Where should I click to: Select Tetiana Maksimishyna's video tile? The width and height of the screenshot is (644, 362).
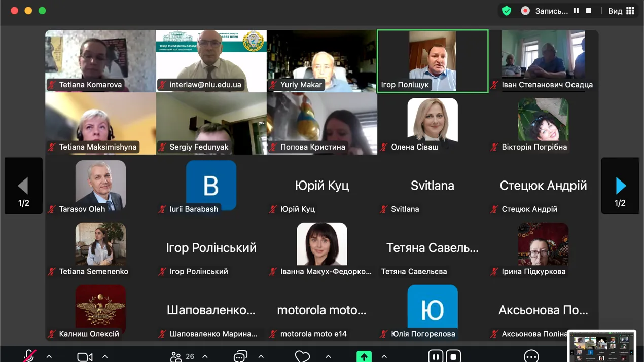(100, 124)
